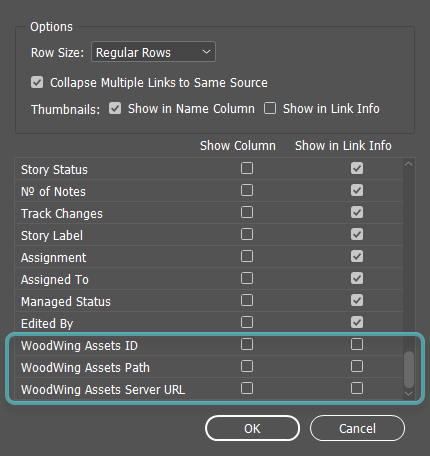
Task: Confirm with the OK button
Action: [x=252, y=428]
